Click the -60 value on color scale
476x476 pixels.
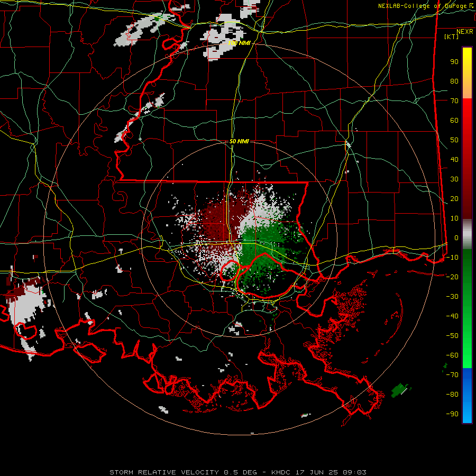tap(452, 355)
